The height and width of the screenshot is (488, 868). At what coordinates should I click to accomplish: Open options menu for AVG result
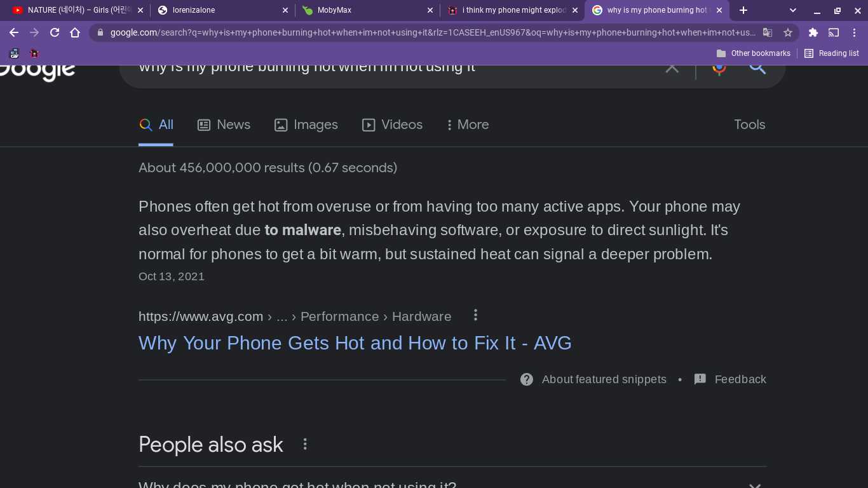point(475,315)
